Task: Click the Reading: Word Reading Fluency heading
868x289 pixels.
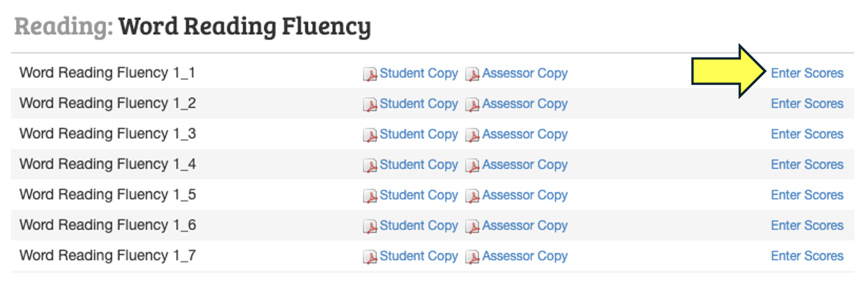Action: pyautogui.click(x=193, y=27)
